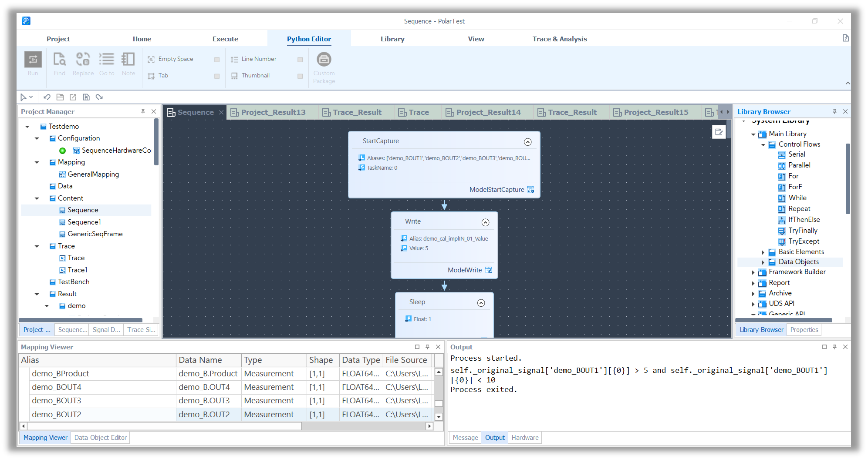Open the Project_Result13 document tab
The width and height of the screenshot is (868, 459).
click(273, 112)
